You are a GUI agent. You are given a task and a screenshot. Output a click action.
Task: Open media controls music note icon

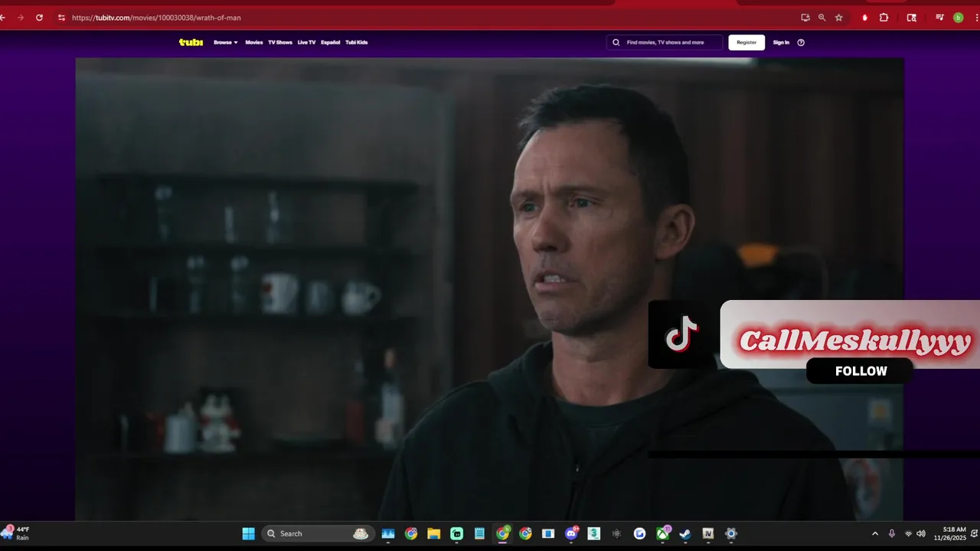pyautogui.click(x=939, y=18)
